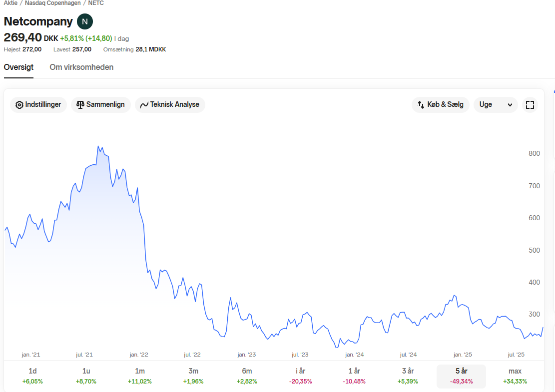Screen dimensions: 555x392
Task: Switch to the Oversigt tab
Action: 18,67
